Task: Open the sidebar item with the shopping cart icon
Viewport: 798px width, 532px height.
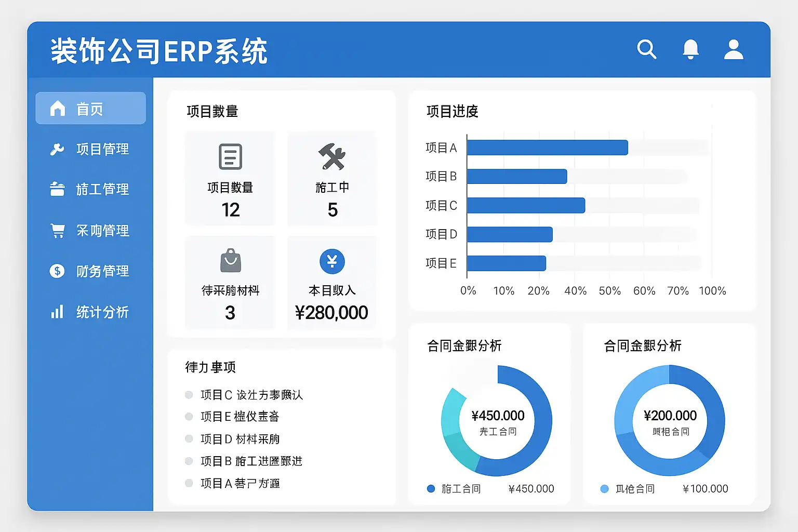Action: click(90, 230)
